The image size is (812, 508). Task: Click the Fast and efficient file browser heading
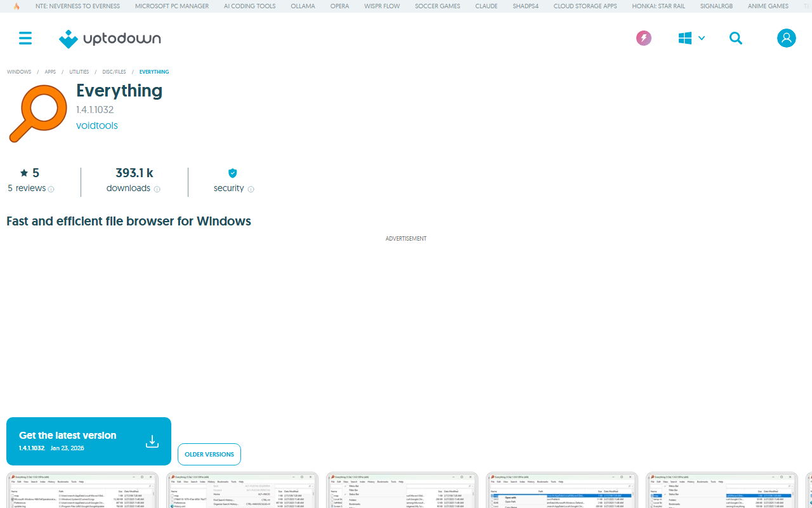point(129,221)
